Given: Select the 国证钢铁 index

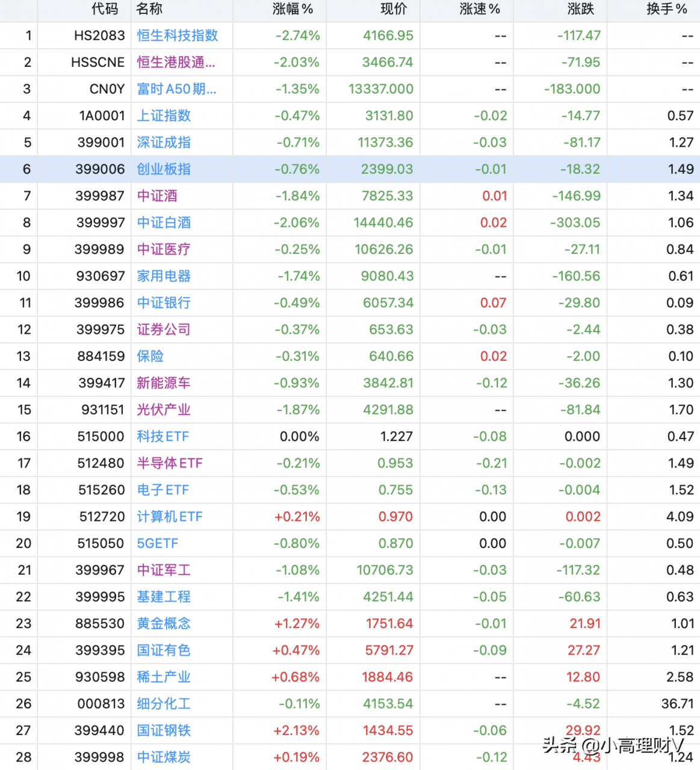Looking at the screenshot, I should (x=163, y=730).
